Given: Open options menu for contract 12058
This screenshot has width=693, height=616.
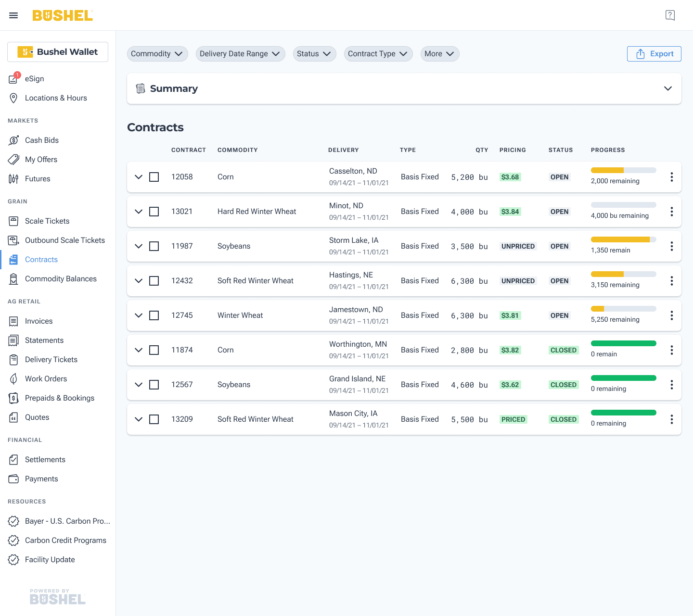Looking at the screenshot, I should 672,177.
